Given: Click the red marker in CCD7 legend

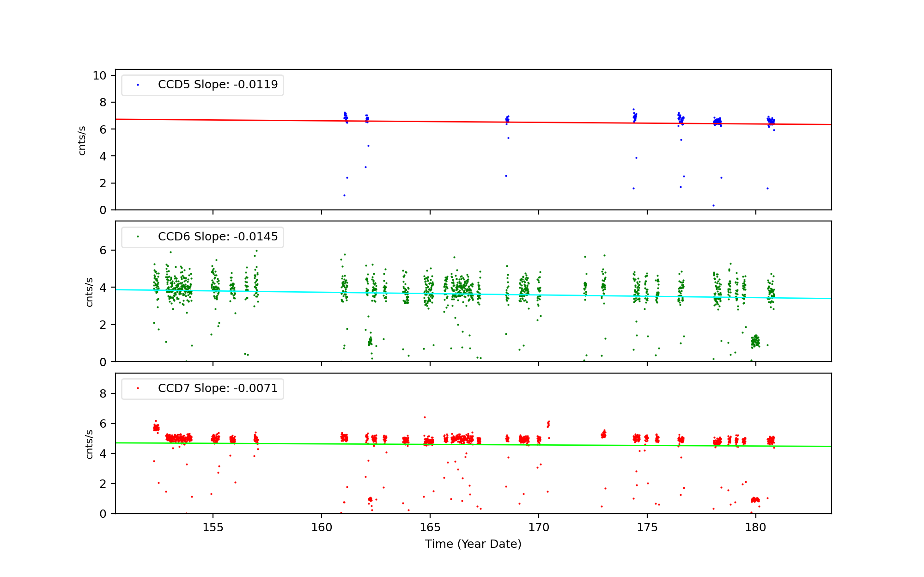Looking at the screenshot, I should [138, 388].
